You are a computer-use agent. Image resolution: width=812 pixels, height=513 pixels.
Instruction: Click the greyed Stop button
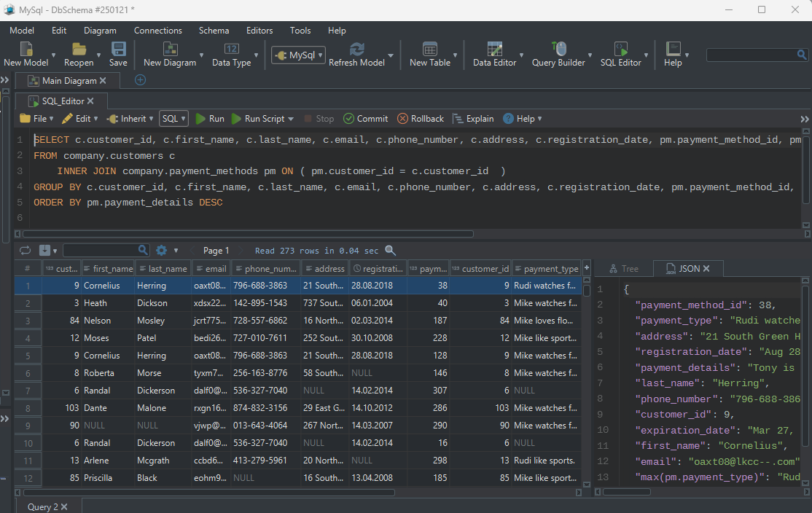point(319,119)
